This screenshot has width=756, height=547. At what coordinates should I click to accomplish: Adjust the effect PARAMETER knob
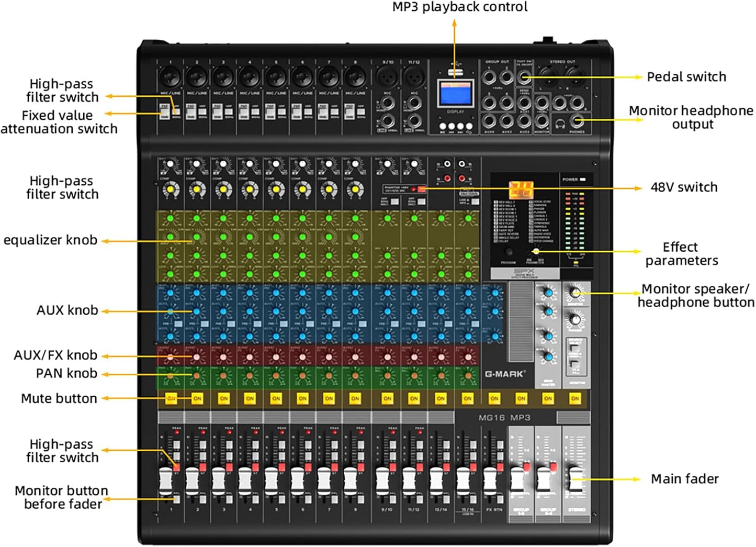535,251
